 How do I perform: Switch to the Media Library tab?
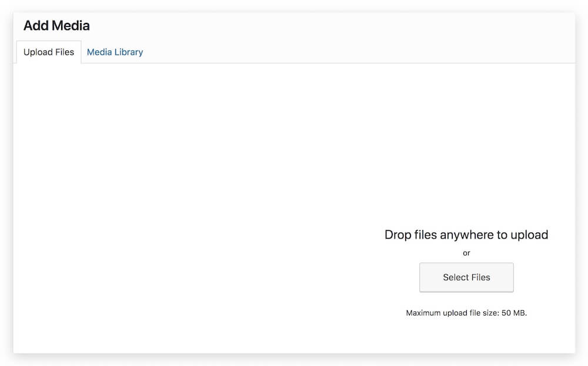pos(115,52)
